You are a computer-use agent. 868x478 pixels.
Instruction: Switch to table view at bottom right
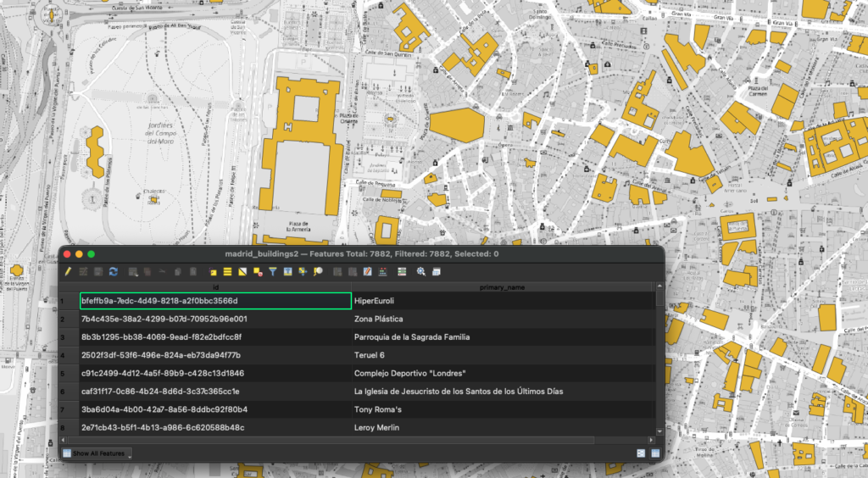point(655,453)
